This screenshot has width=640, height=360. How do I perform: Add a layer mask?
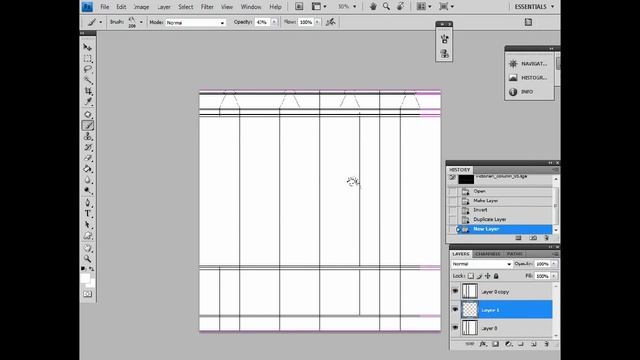click(x=496, y=344)
